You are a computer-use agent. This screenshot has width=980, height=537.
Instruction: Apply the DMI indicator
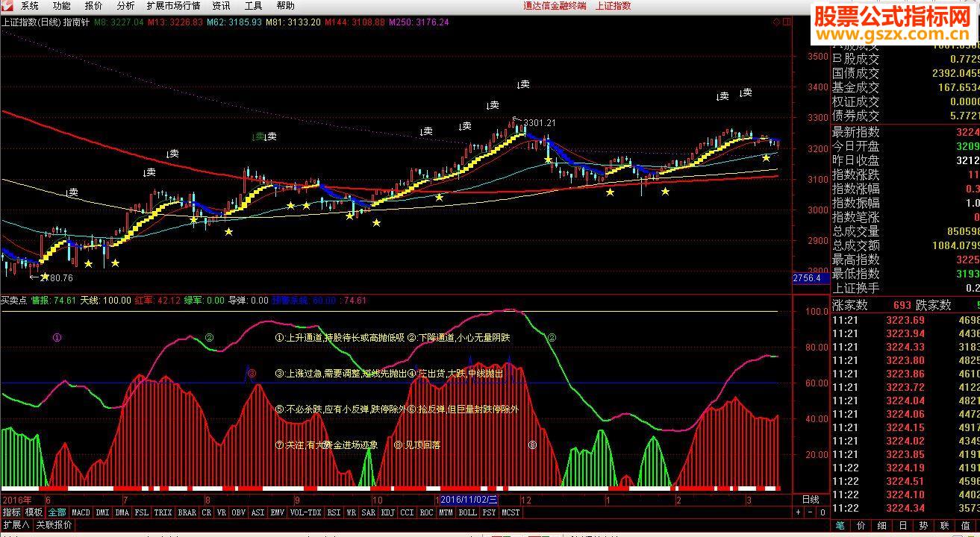(102, 513)
